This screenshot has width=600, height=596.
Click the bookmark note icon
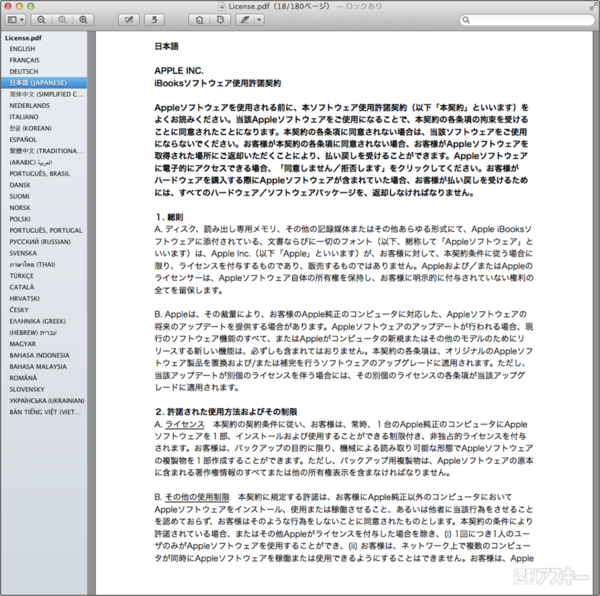[x=220, y=20]
